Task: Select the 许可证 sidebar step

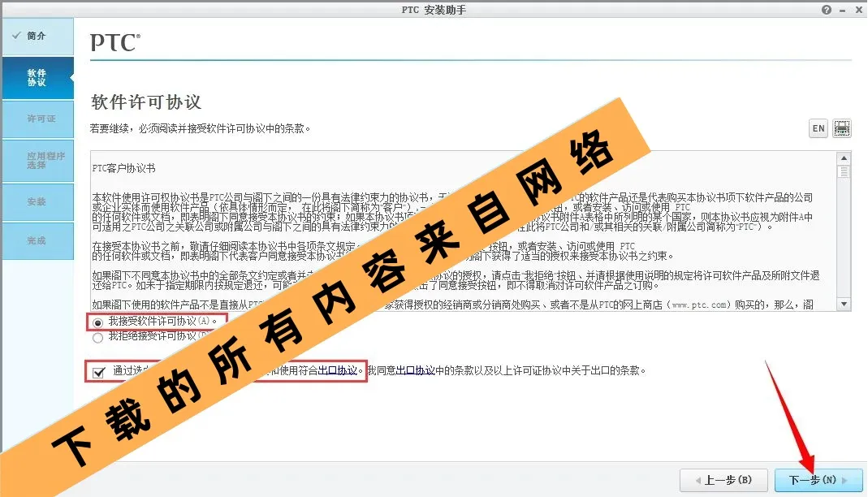Action: coord(37,119)
